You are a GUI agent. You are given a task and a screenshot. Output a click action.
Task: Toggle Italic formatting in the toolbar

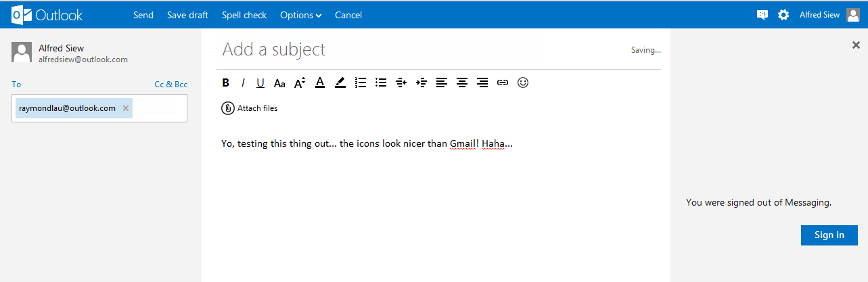point(243,83)
